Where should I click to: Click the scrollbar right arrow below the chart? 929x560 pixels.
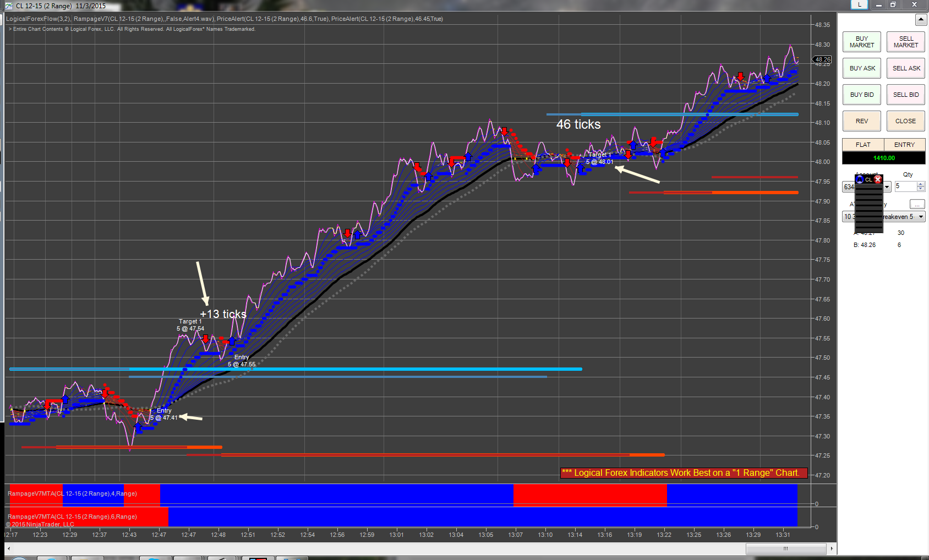pos(832,548)
